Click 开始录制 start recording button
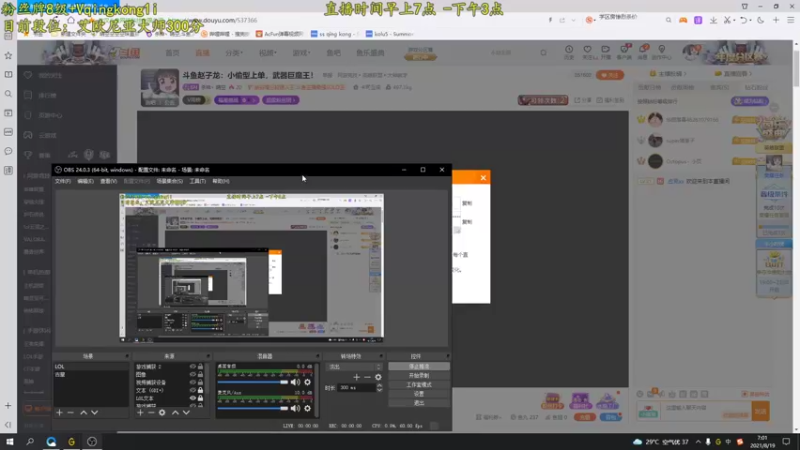 tap(419, 376)
